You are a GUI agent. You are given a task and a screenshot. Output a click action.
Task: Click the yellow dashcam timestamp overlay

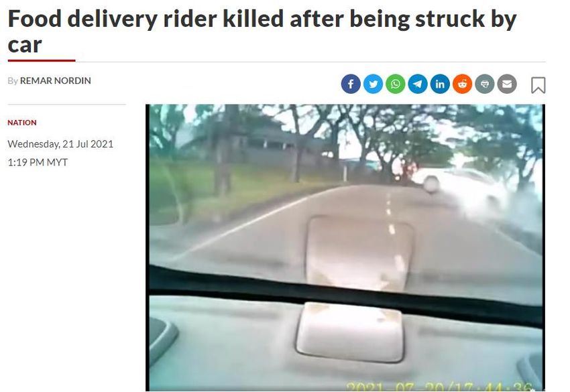[x=440, y=387]
